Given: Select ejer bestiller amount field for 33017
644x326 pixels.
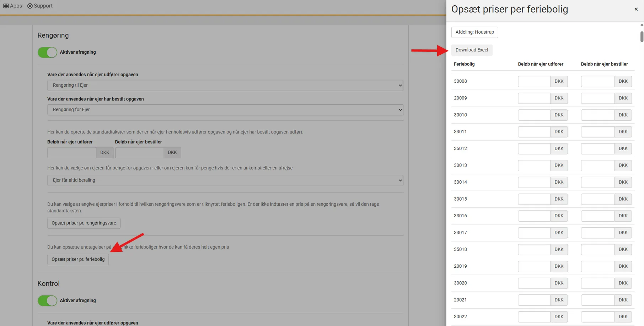Looking at the screenshot, I should [597, 233].
